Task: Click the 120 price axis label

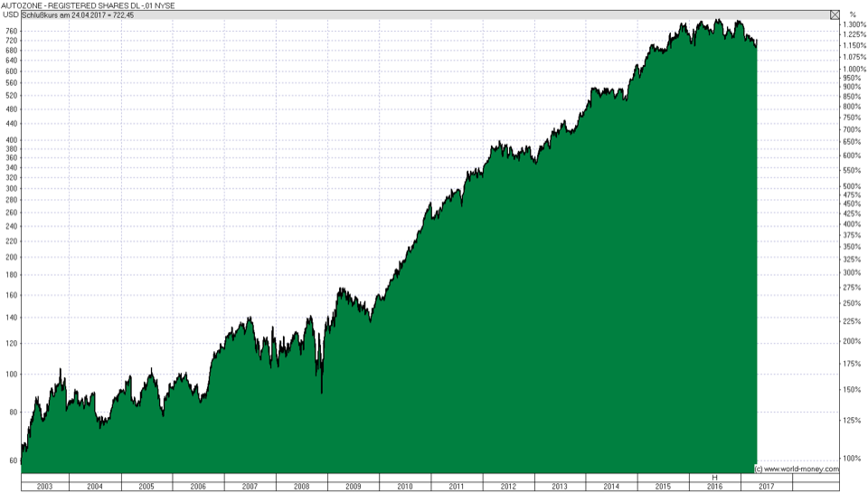Action: pyautogui.click(x=12, y=344)
